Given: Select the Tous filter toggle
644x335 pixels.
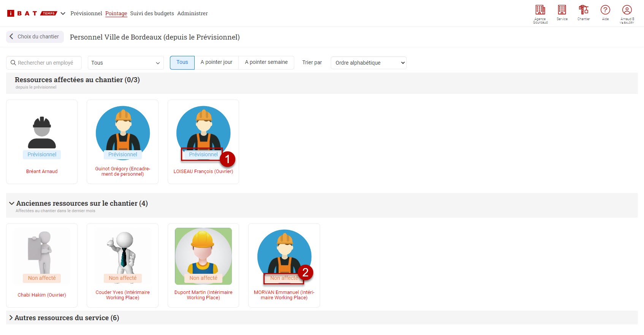Looking at the screenshot, I should 182,62.
